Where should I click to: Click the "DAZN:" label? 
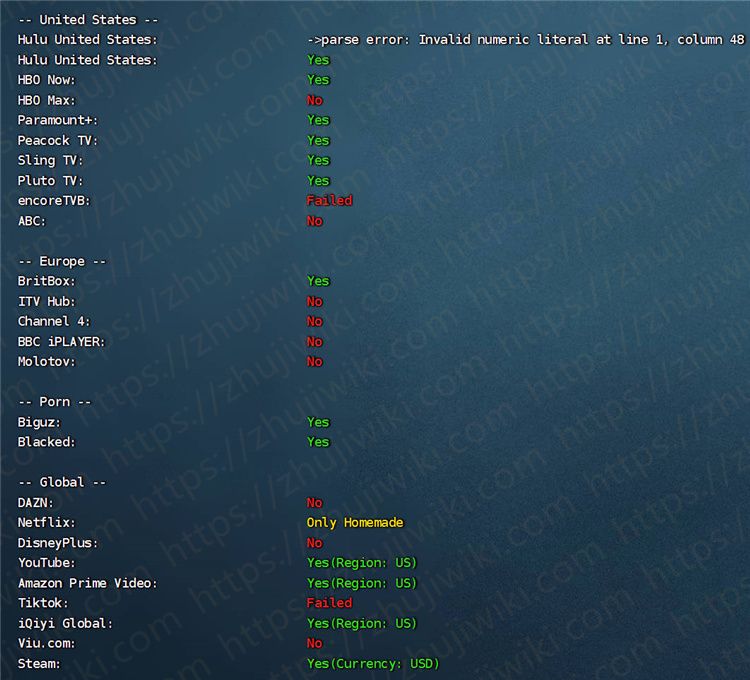[36, 503]
